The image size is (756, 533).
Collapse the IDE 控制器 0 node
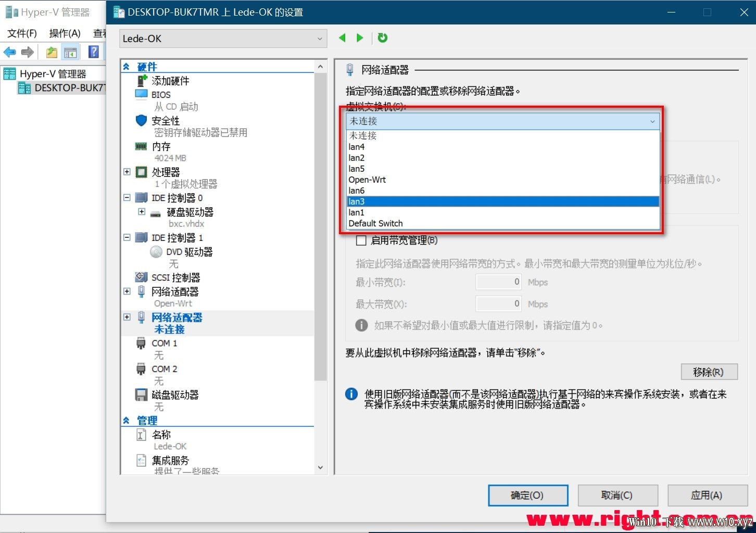click(127, 197)
